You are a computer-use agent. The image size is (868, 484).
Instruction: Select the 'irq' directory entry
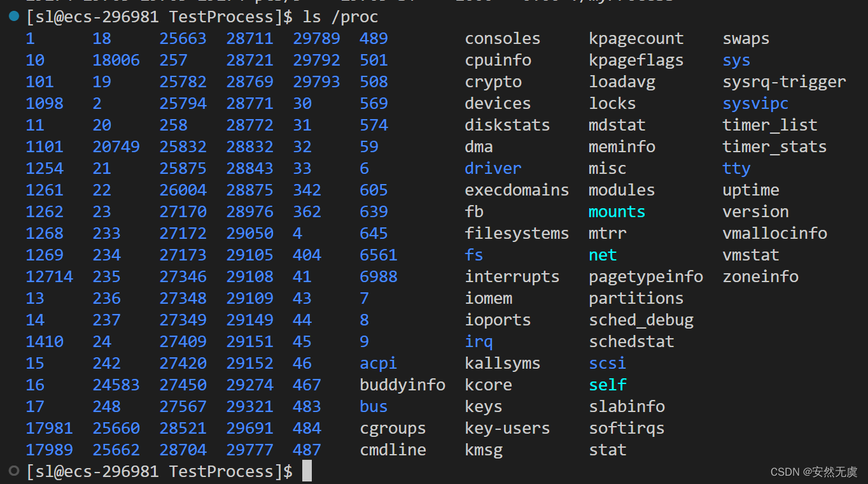point(479,341)
